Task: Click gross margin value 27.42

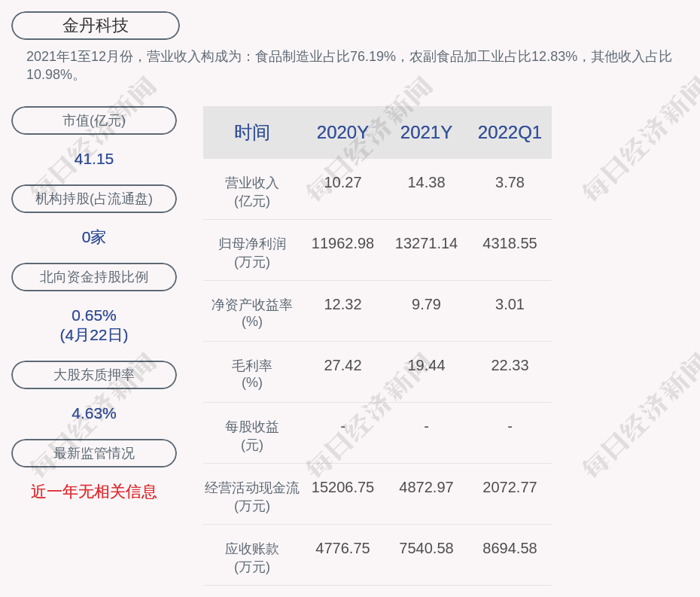Action: pos(342,366)
